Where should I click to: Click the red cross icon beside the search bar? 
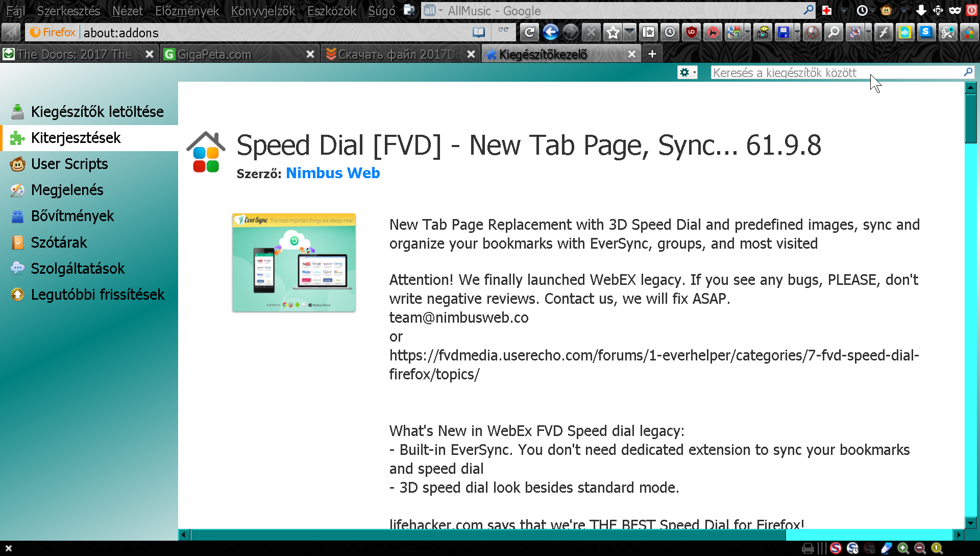pos(827,10)
